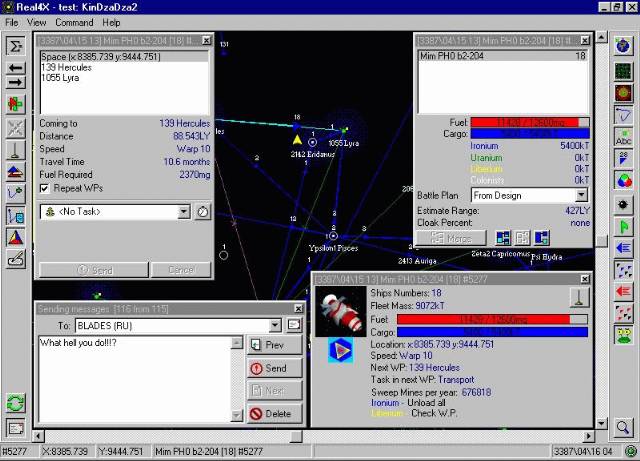The height and width of the screenshot is (461, 640).
Task: Click the 2142 Eridanus star on map
Action: [x=312, y=143]
